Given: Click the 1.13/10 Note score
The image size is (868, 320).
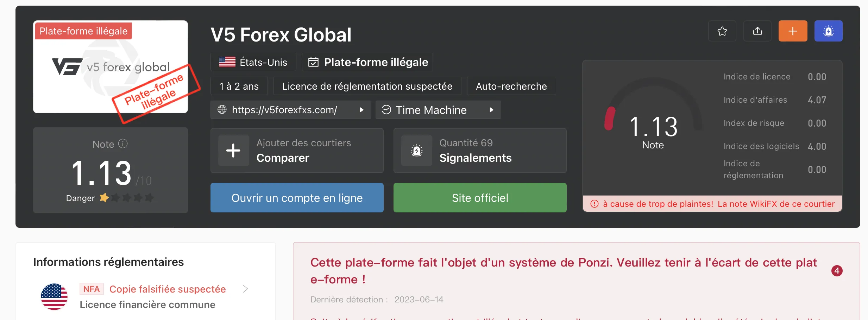Looking at the screenshot, I should pos(111,173).
